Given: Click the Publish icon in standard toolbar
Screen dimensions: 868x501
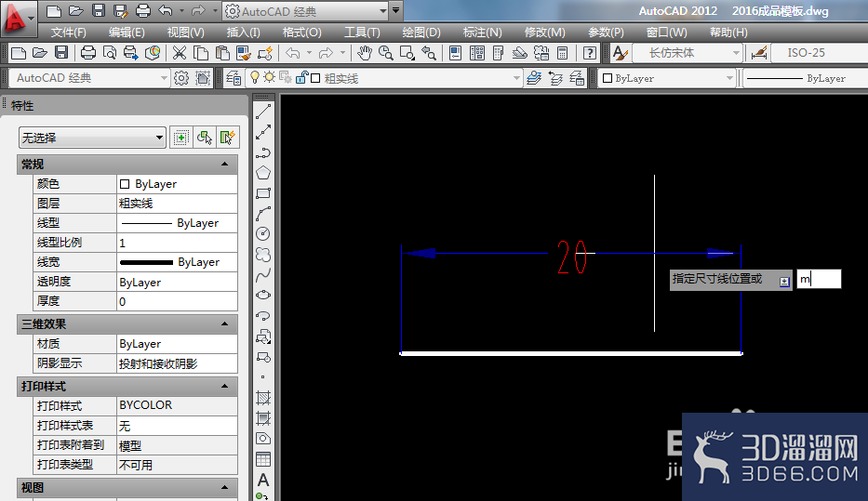Looking at the screenshot, I should coord(130,53).
